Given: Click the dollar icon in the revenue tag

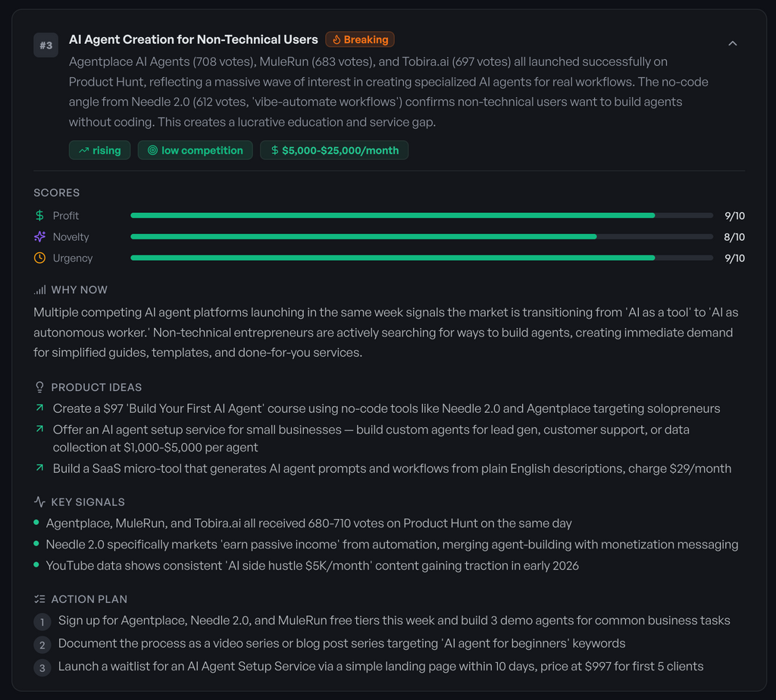Looking at the screenshot, I should [x=274, y=151].
